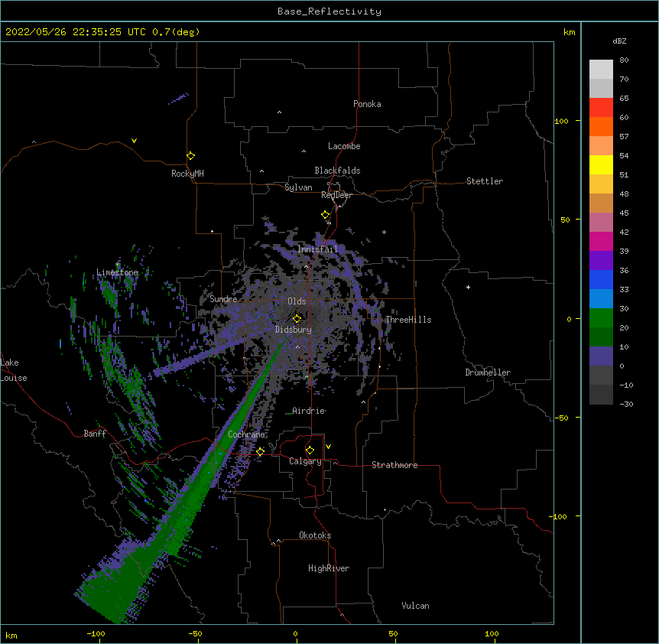
Task: Click the yellow marker near RockyMH
Action: 191,156
